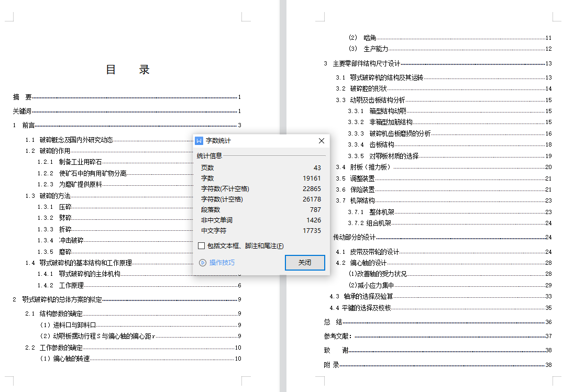
Task: Click entry 2.2 工作参数的确定
Action: click(x=133, y=348)
